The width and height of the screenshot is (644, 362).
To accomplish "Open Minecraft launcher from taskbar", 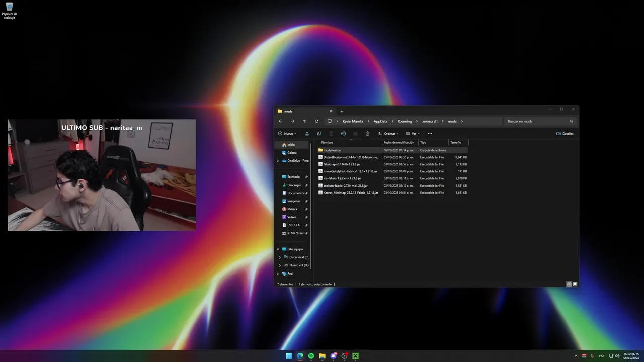I will (355, 356).
